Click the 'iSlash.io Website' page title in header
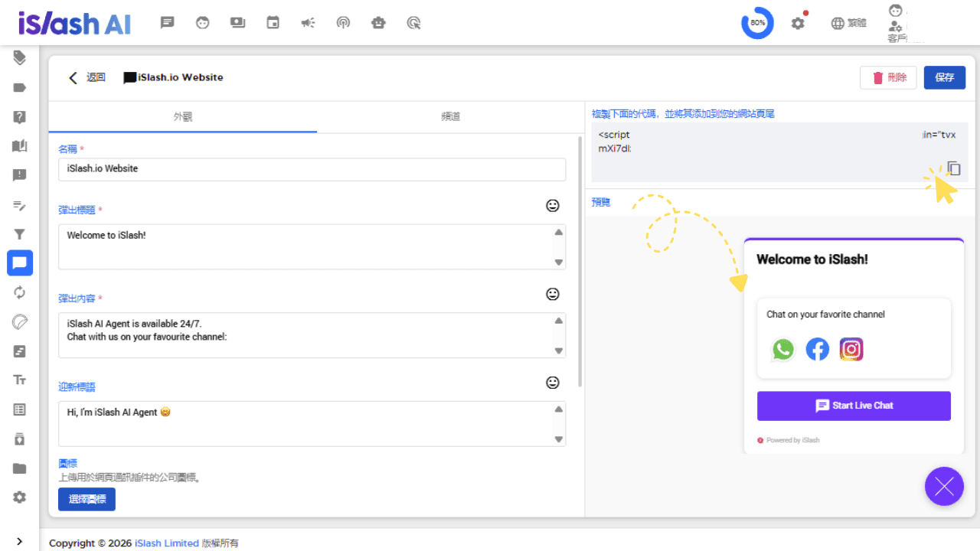 pyautogui.click(x=181, y=77)
